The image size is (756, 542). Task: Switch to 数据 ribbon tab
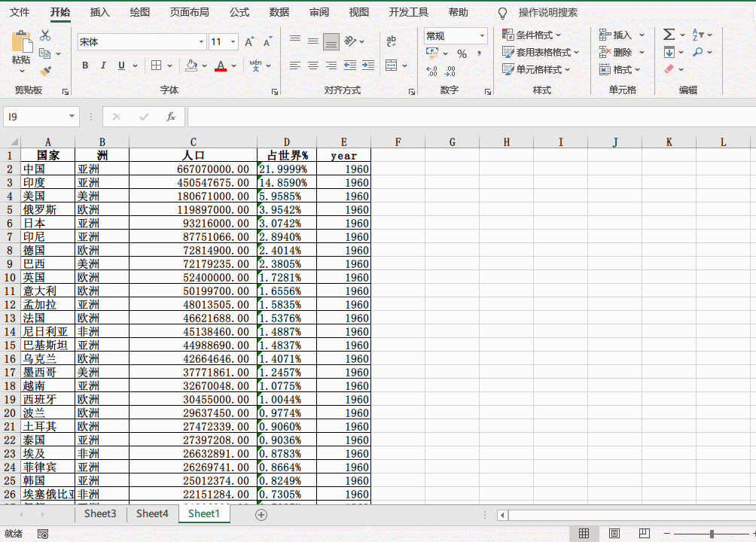(279, 12)
